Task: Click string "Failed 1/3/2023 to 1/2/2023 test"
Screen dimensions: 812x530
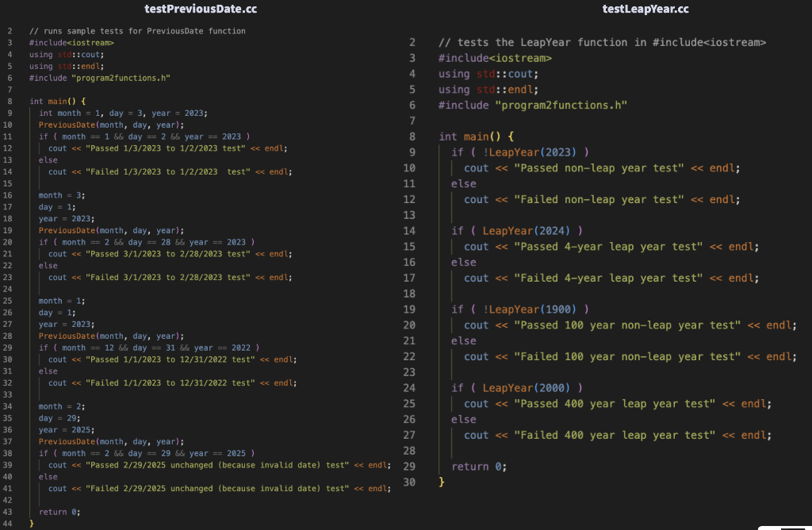Action: click(x=168, y=171)
